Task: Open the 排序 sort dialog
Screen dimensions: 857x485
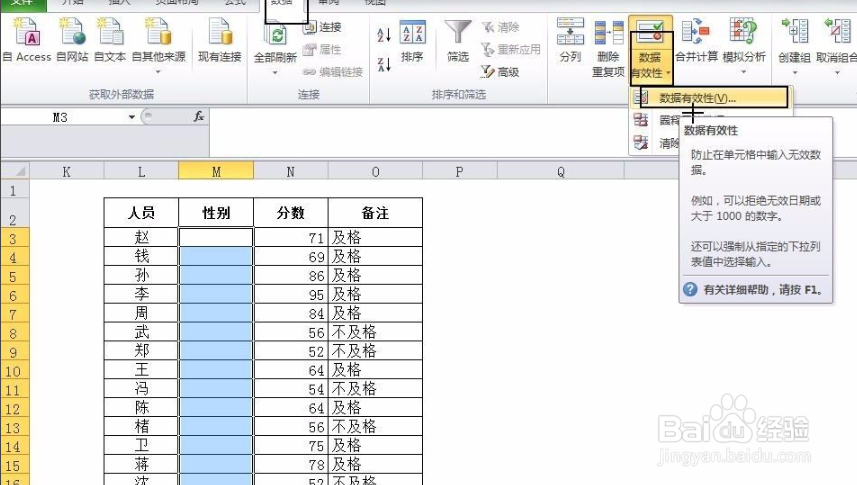Action: pos(412,41)
